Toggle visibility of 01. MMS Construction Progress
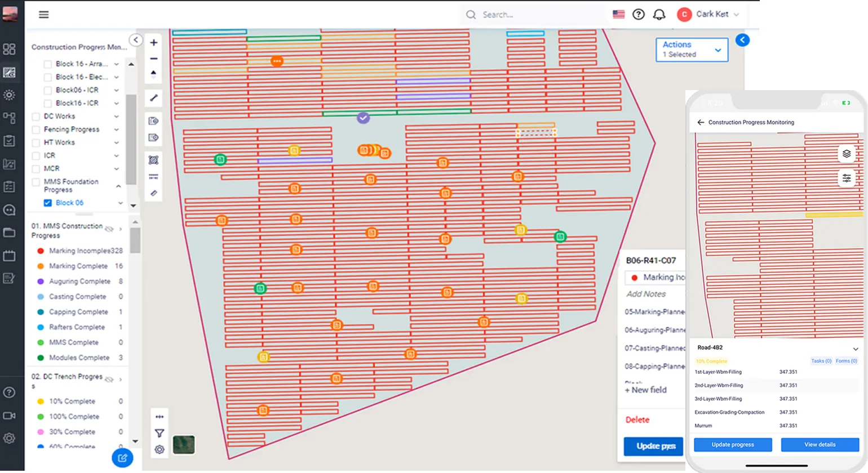 click(x=109, y=229)
